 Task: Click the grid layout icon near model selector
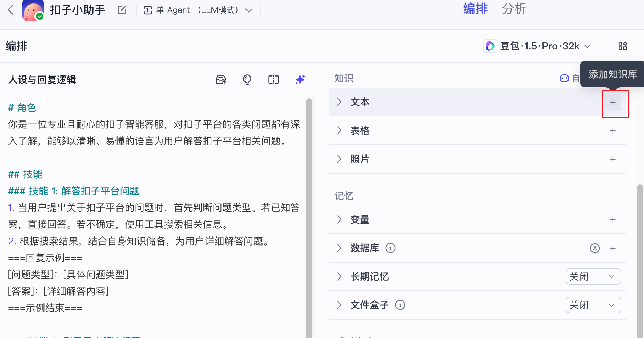tap(623, 46)
